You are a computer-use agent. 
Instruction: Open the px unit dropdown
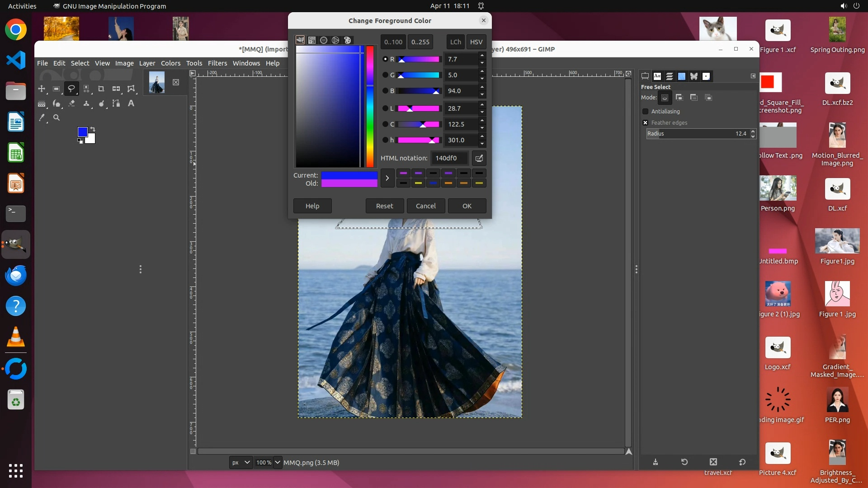pyautogui.click(x=241, y=462)
